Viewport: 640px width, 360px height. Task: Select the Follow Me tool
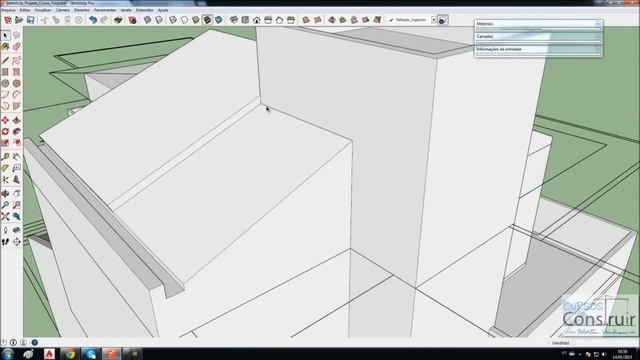click(x=16, y=131)
